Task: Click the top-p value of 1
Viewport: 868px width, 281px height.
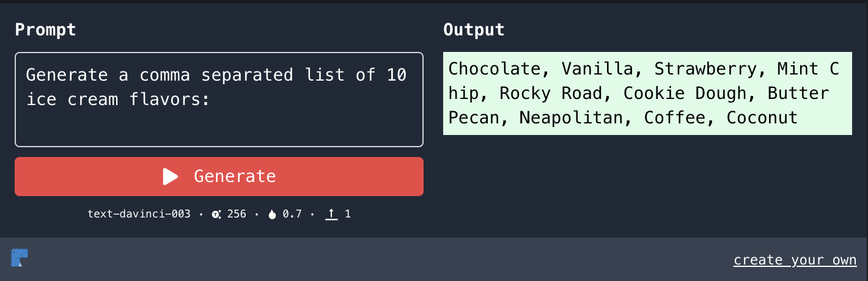Action: [348, 214]
